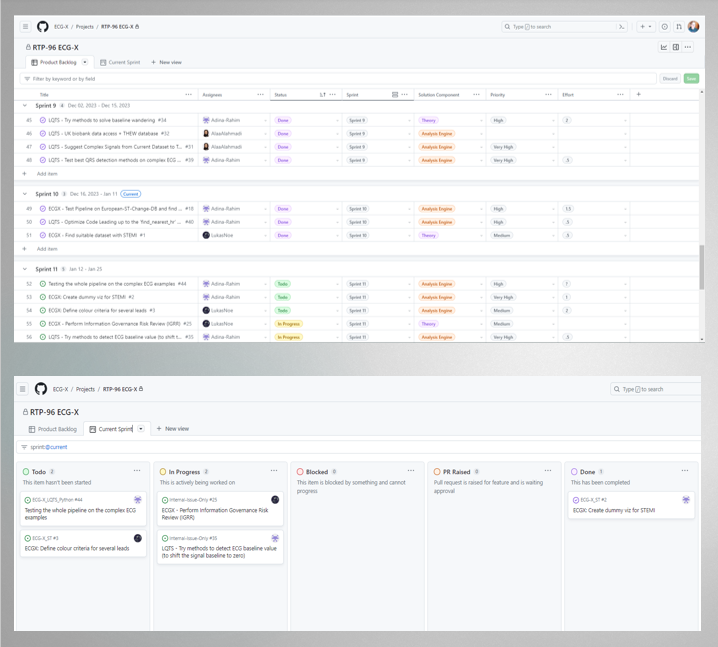Select Product Backlog tab in bottom window
This screenshot has width=718, height=647.
(x=53, y=429)
